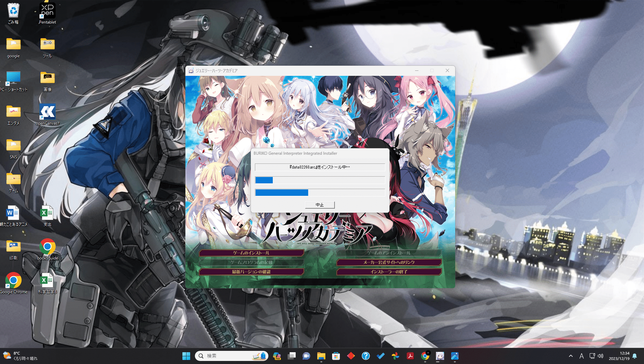Click the taskbar 検索 search box
644x364 pixels.
pyautogui.click(x=232, y=356)
